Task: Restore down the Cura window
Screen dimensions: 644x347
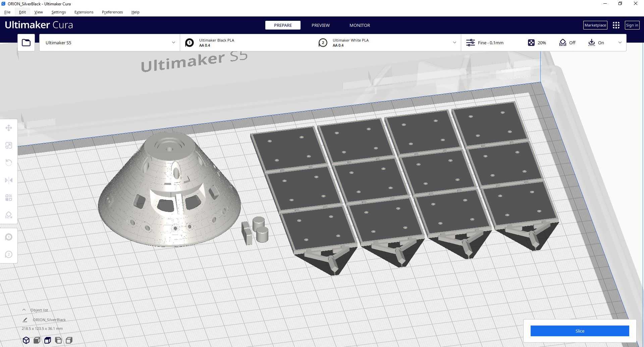Action: pyautogui.click(x=620, y=4)
